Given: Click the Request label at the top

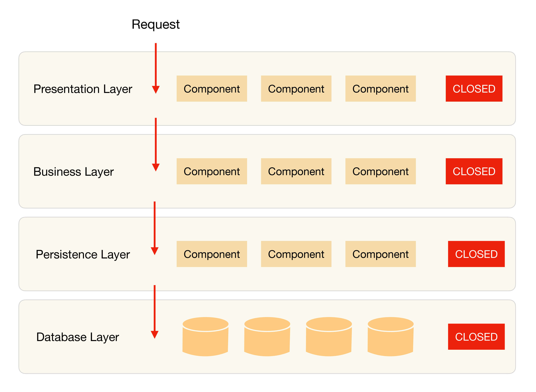Looking at the screenshot, I should click(x=156, y=24).
